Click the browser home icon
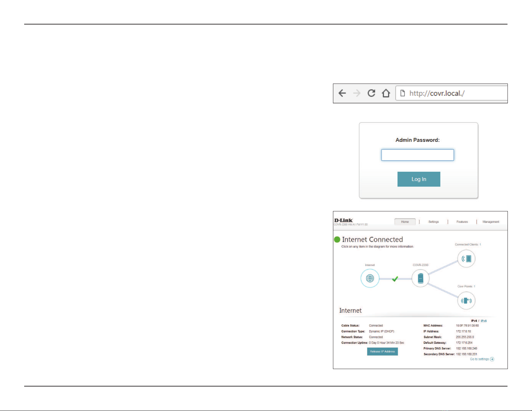The image size is (532, 411). point(386,93)
